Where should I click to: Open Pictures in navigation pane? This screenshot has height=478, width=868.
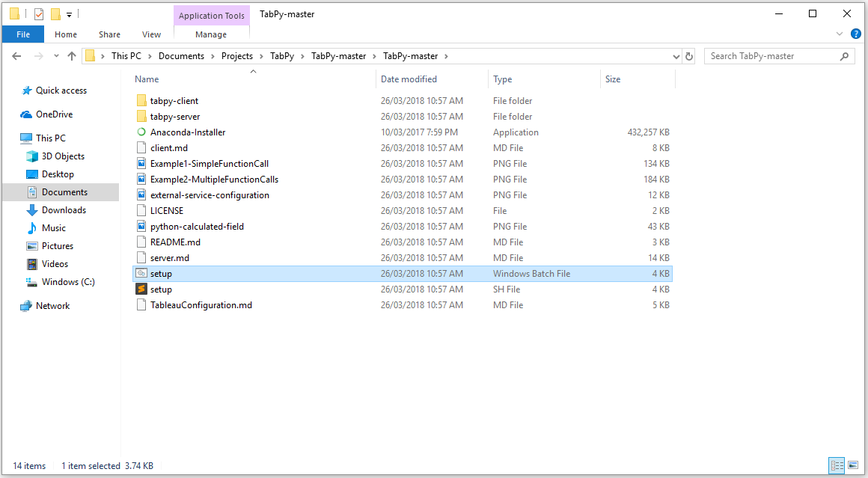pos(58,246)
